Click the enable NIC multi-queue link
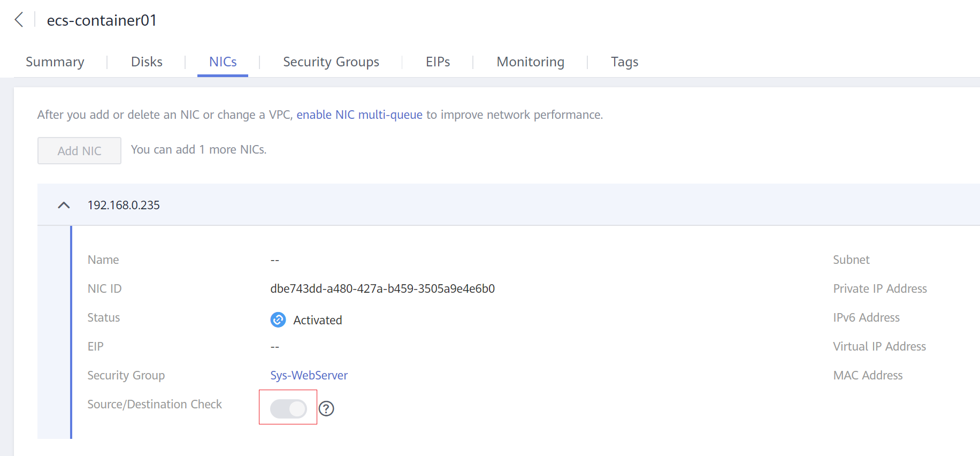 tap(359, 115)
